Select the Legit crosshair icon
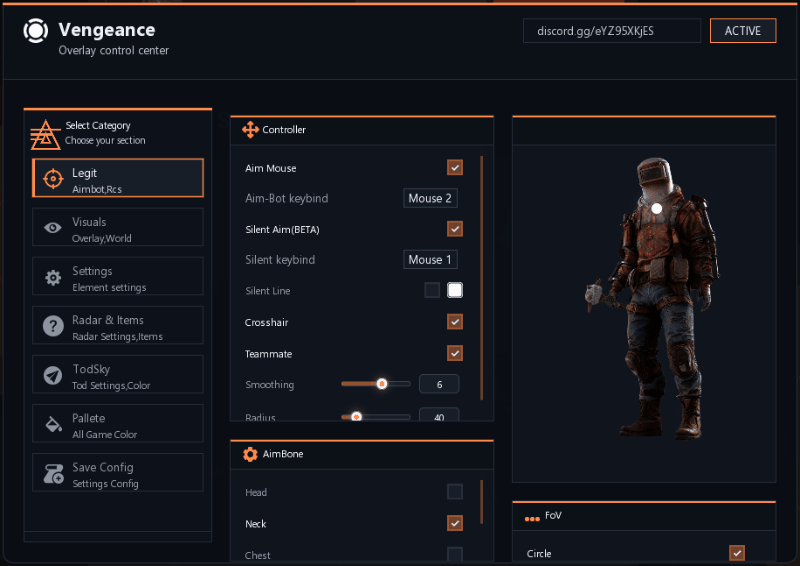The width and height of the screenshot is (800, 566). [53, 179]
